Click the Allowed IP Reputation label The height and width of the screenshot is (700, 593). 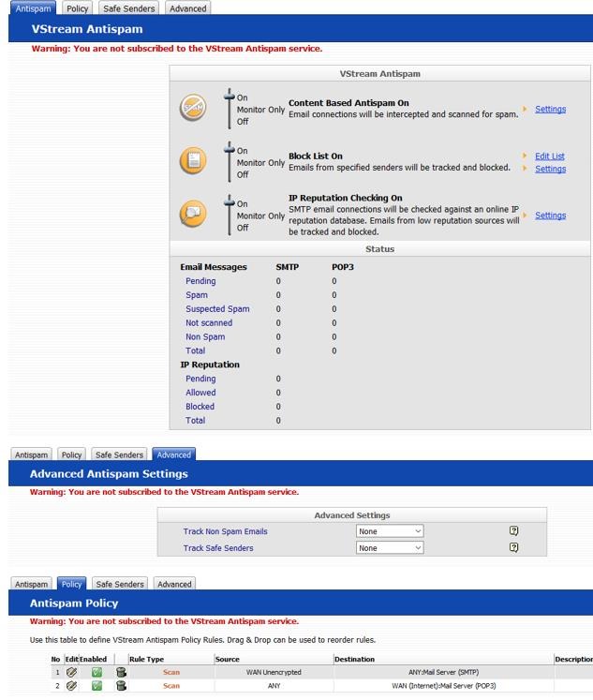coord(200,393)
